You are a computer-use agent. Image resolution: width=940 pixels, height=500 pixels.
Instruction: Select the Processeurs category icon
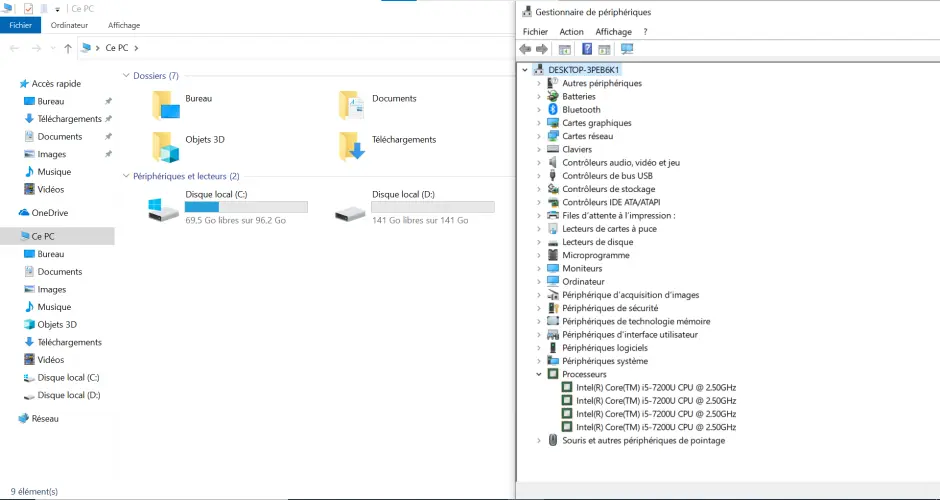point(553,374)
